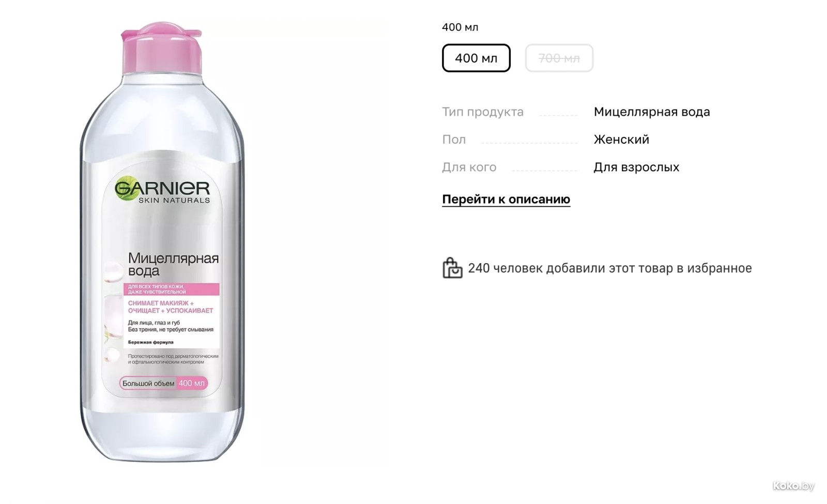Open the Перейти к описанию link
The image size is (827, 504).
[x=506, y=199]
